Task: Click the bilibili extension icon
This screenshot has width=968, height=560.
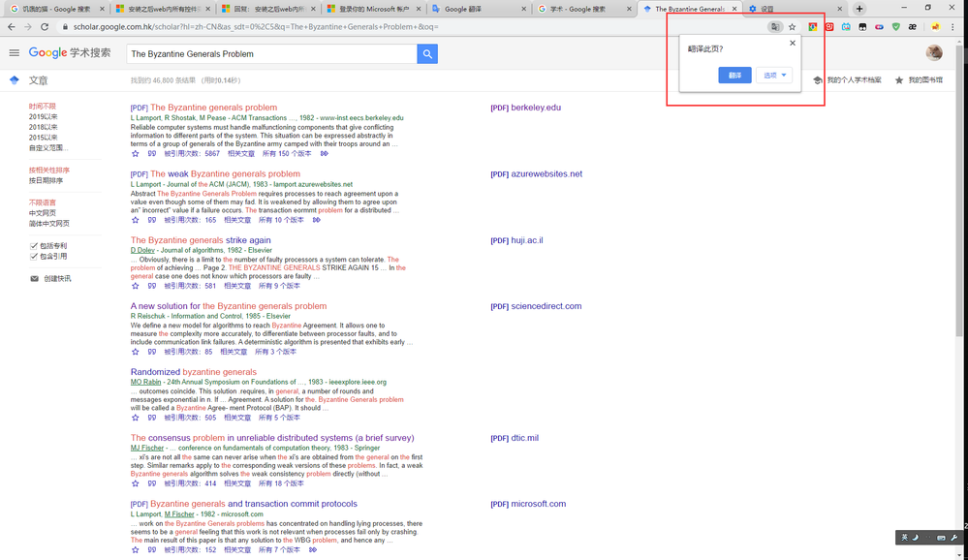Action: [846, 26]
